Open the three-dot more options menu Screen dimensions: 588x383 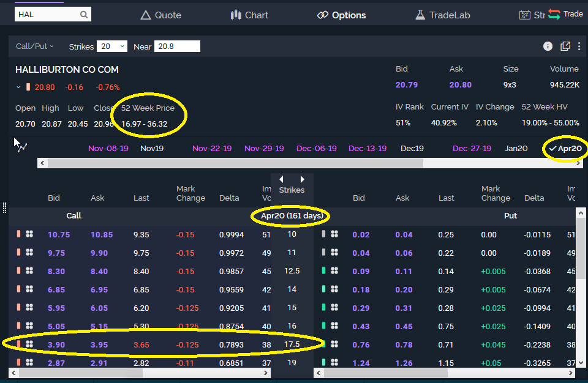[x=579, y=46]
